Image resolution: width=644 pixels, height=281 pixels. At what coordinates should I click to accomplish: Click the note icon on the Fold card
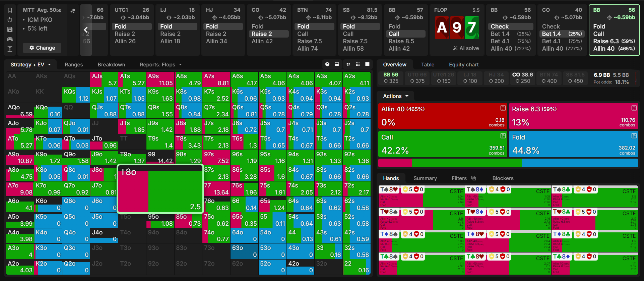[x=634, y=136]
